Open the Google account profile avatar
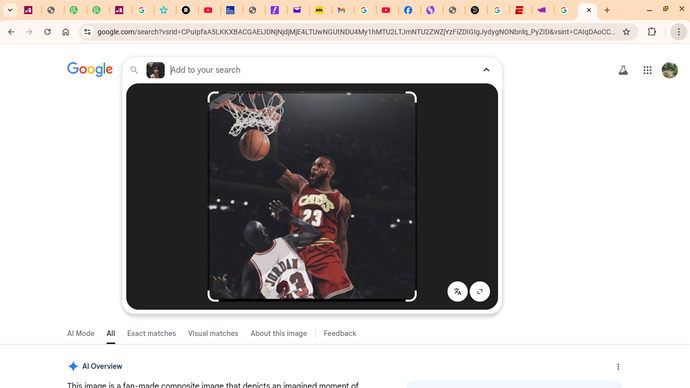Screen dimensions: 690x388 click(670, 70)
